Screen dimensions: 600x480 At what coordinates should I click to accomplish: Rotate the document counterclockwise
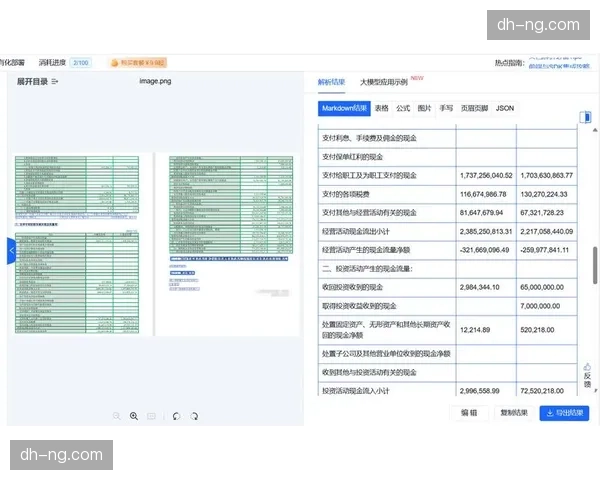point(176,416)
